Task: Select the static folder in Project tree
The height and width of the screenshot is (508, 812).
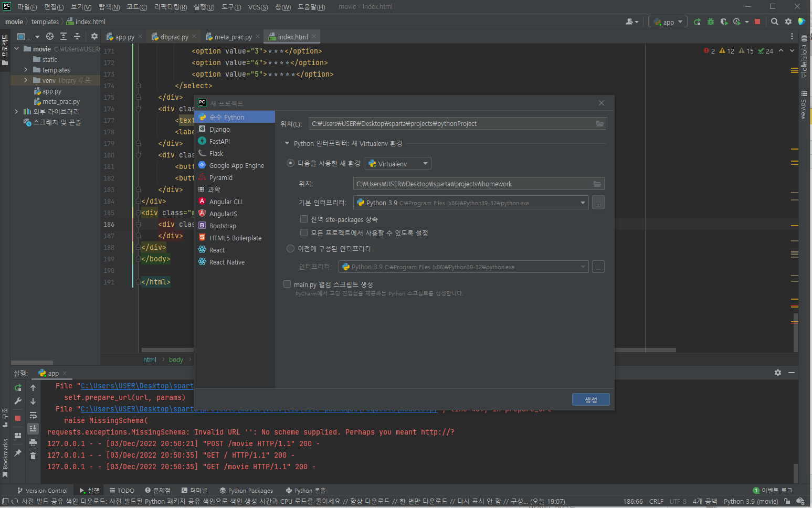Action: point(50,59)
